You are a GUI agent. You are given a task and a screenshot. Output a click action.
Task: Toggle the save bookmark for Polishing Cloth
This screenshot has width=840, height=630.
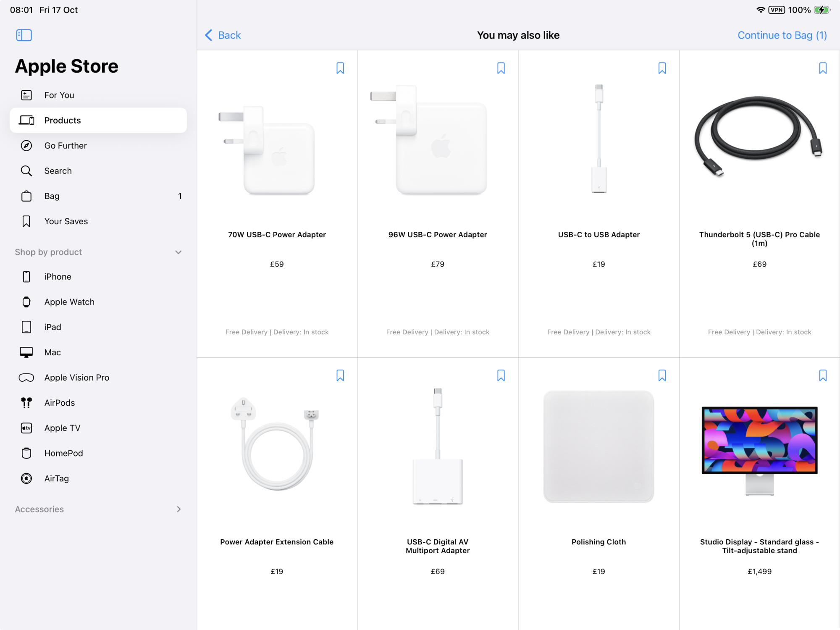662,375
